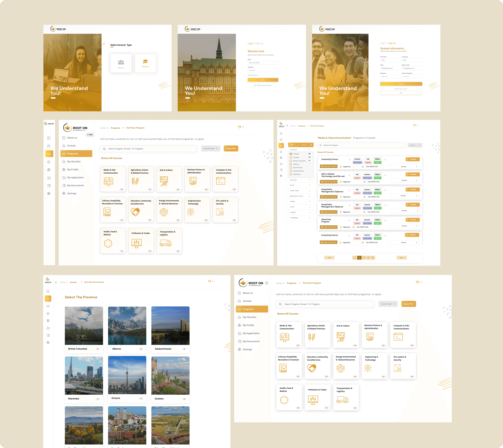Open the Schools breadcrumb link

[x=73, y=282]
